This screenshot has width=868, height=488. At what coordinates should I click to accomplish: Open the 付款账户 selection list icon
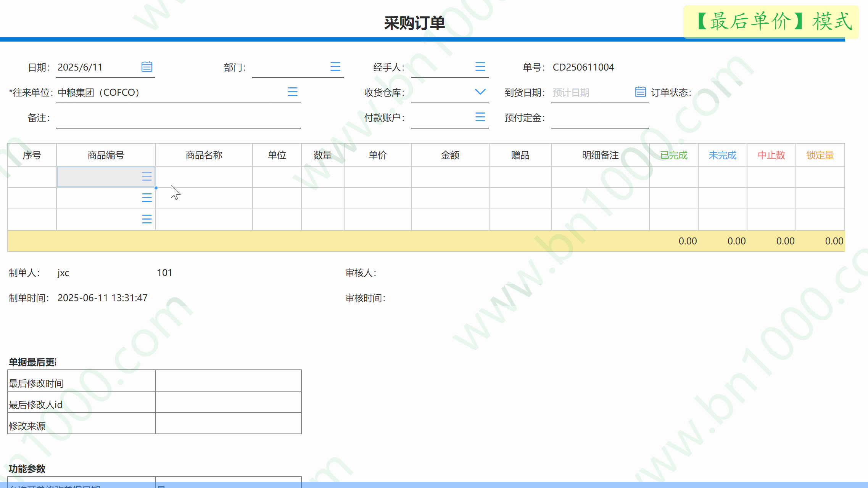[480, 117]
